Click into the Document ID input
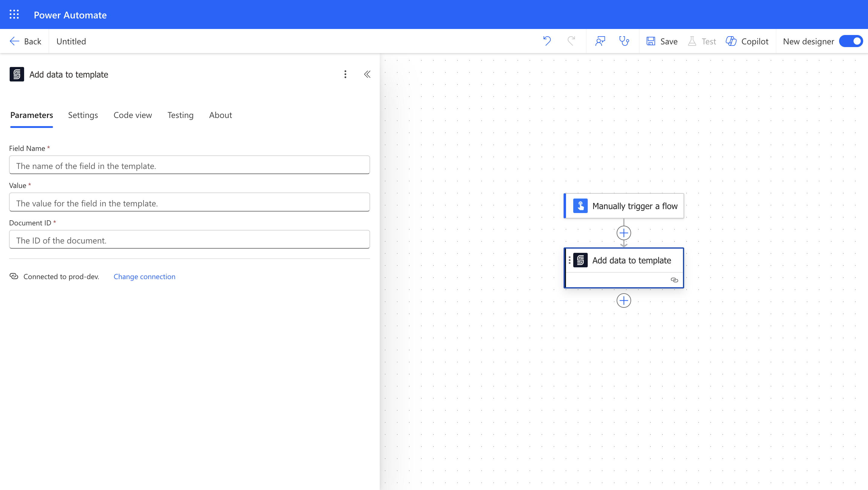The image size is (868, 490). [189, 240]
